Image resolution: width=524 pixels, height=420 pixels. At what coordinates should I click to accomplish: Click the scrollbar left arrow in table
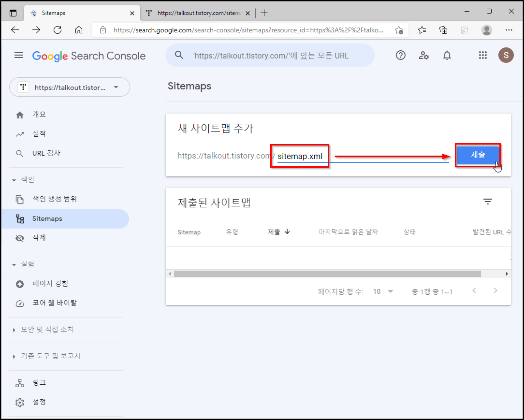pyautogui.click(x=170, y=274)
